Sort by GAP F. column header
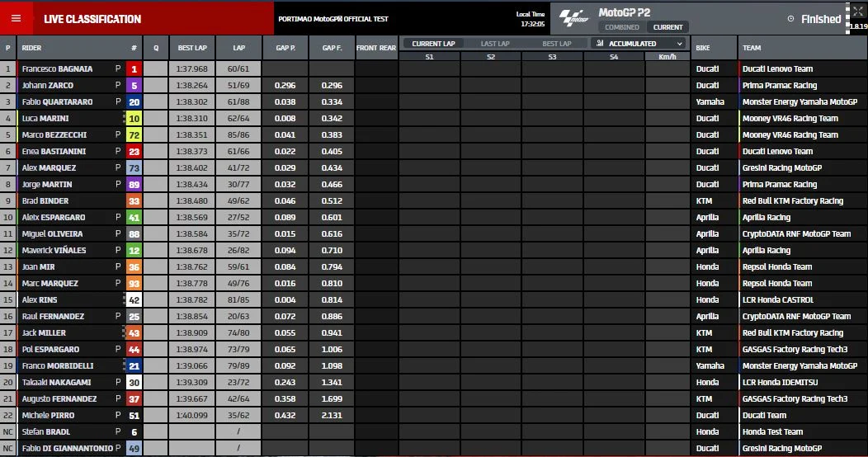Screen dimensions: 868x457 (333, 48)
